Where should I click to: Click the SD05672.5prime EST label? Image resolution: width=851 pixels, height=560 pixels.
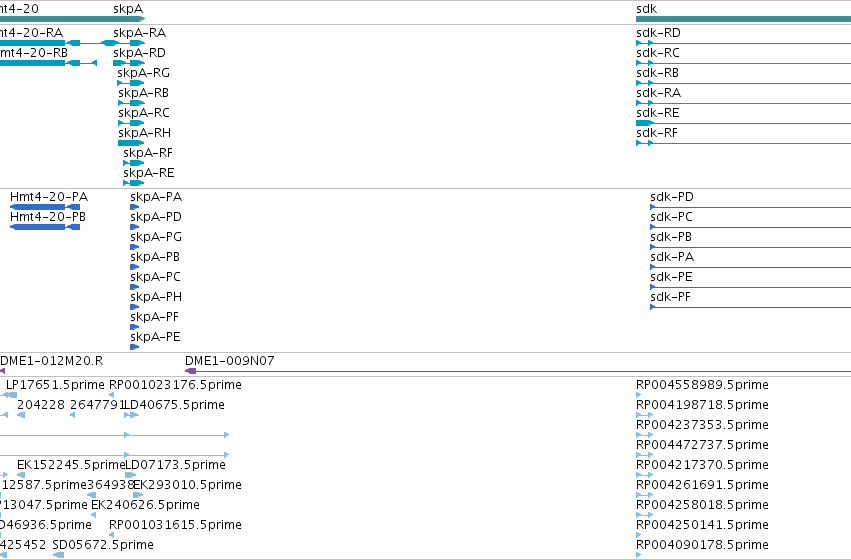103,545
